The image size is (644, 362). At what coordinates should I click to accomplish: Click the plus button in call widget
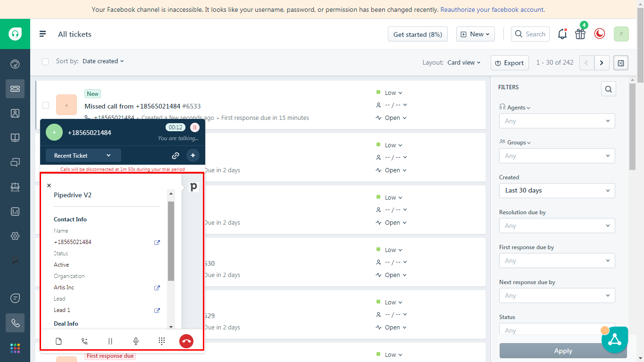(192, 155)
